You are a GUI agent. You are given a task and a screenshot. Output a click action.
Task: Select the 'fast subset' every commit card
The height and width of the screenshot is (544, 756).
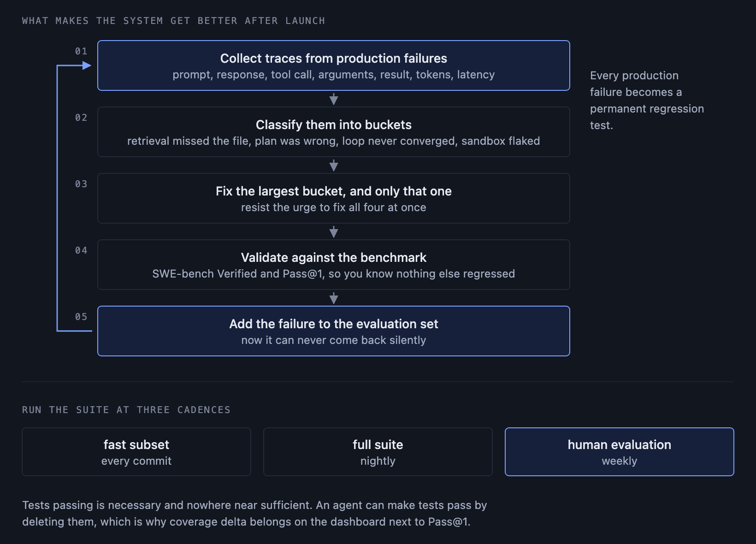point(136,452)
